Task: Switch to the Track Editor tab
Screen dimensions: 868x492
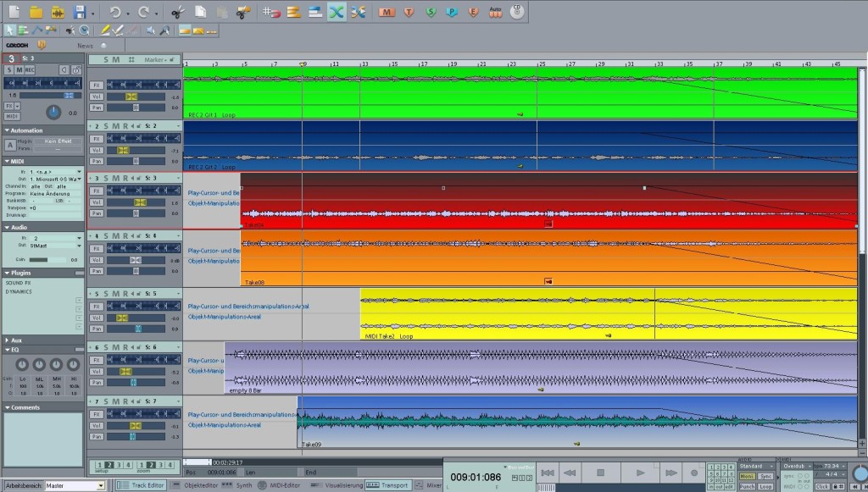Action: 142,485
